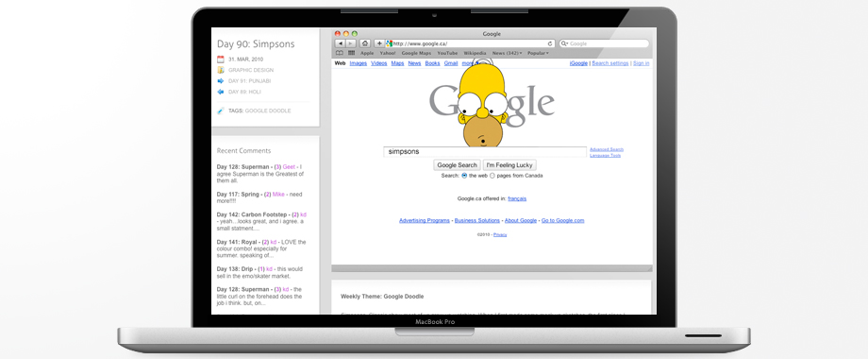Click the Safari back arrow button
The width and height of the screenshot is (868, 359).
pos(341,43)
